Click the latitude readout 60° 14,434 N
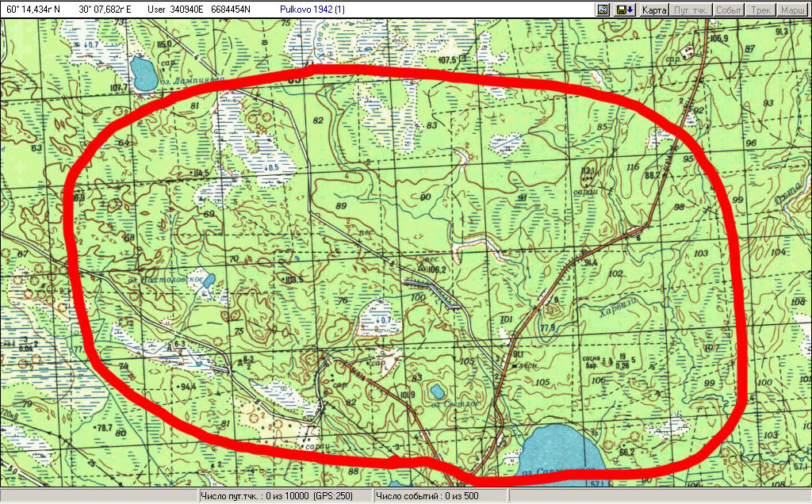This screenshot has height=504, width=812. (33, 10)
